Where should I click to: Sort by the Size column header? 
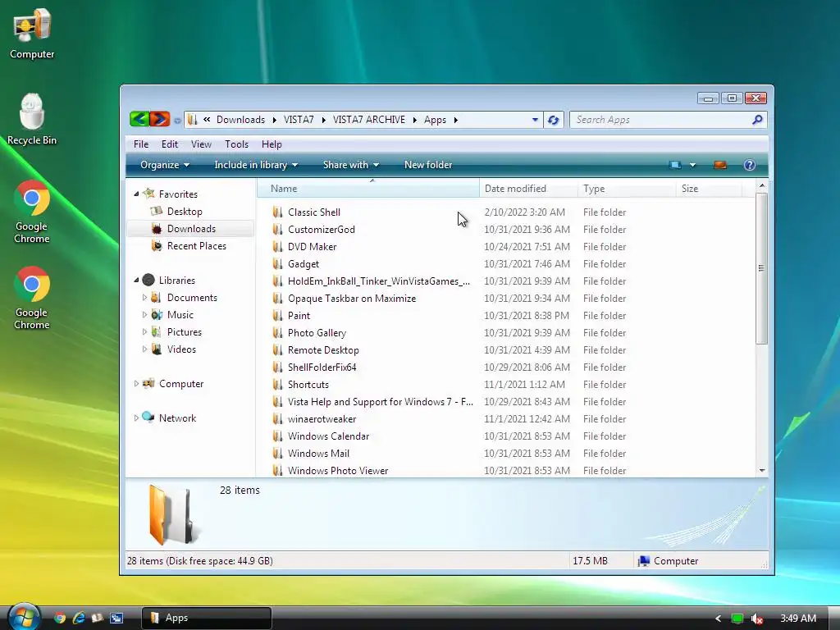[x=709, y=189]
